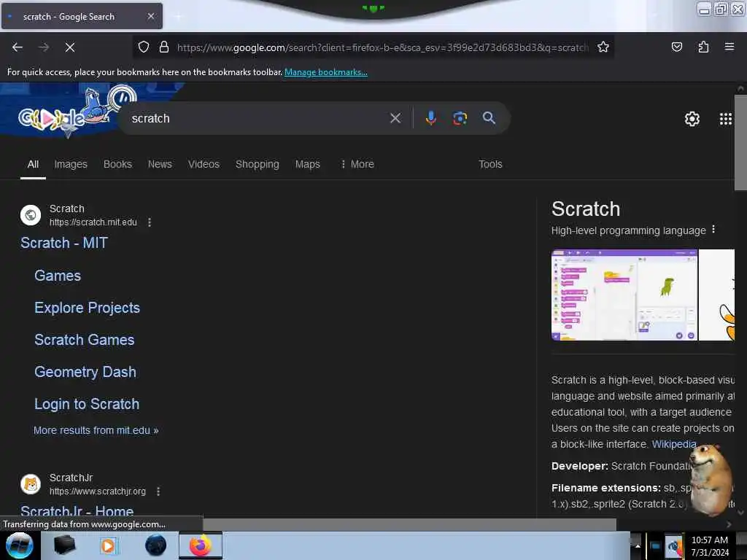The image size is (747, 560).
Task: Switch to the Maps tab
Action: (x=307, y=164)
